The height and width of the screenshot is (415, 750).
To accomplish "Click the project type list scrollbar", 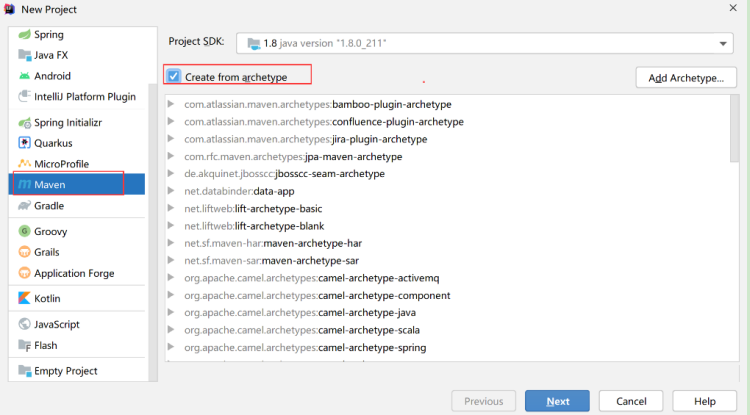I will 153,232.
